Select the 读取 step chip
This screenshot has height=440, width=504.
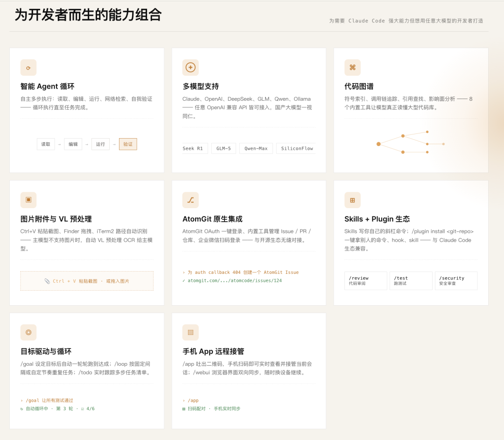point(46,144)
